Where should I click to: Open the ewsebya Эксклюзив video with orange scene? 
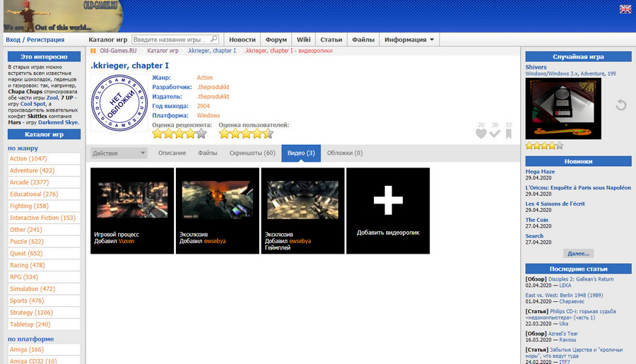[x=218, y=200]
